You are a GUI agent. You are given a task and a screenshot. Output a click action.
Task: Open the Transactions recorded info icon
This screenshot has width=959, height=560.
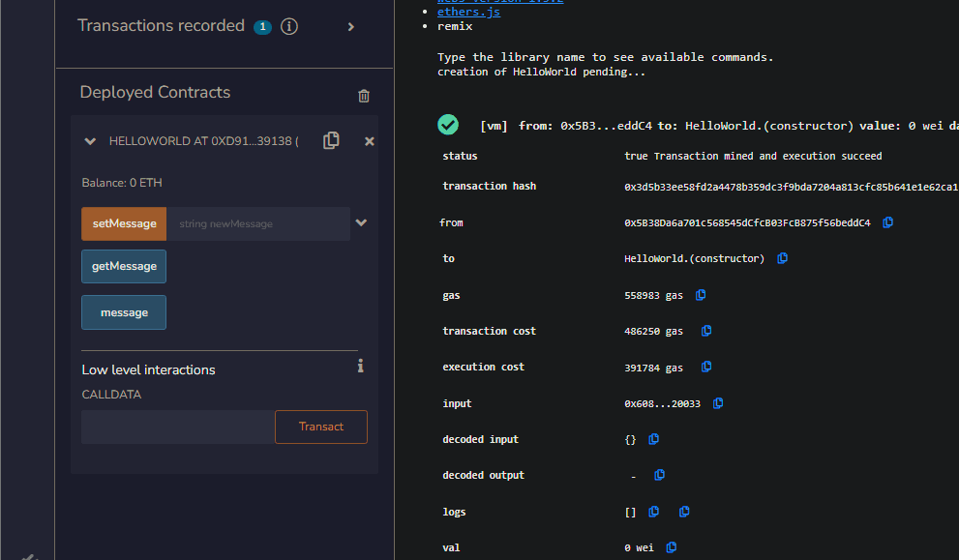(289, 26)
